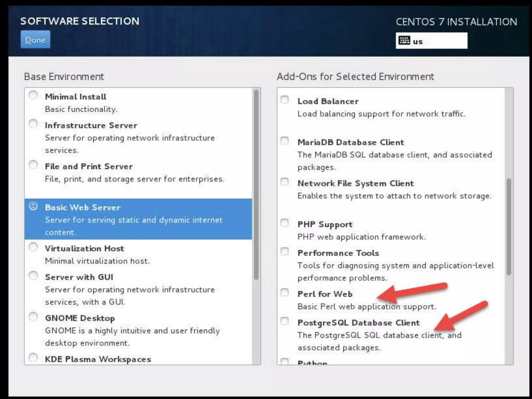Select GNOME Desktop radio button
Image resolution: width=532 pixels, height=399 pixels.
(33, 317)
